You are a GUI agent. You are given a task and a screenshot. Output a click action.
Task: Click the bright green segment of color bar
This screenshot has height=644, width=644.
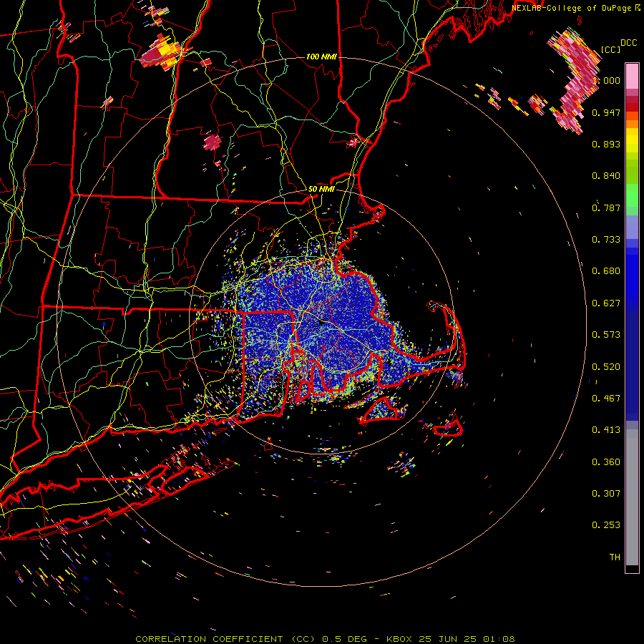point(632,195)
